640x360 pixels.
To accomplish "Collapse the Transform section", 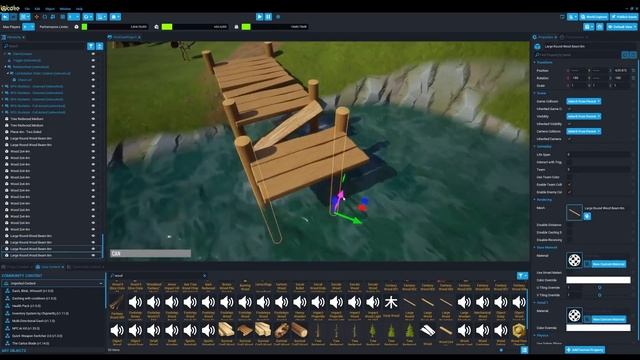I will tap(535, 62).
